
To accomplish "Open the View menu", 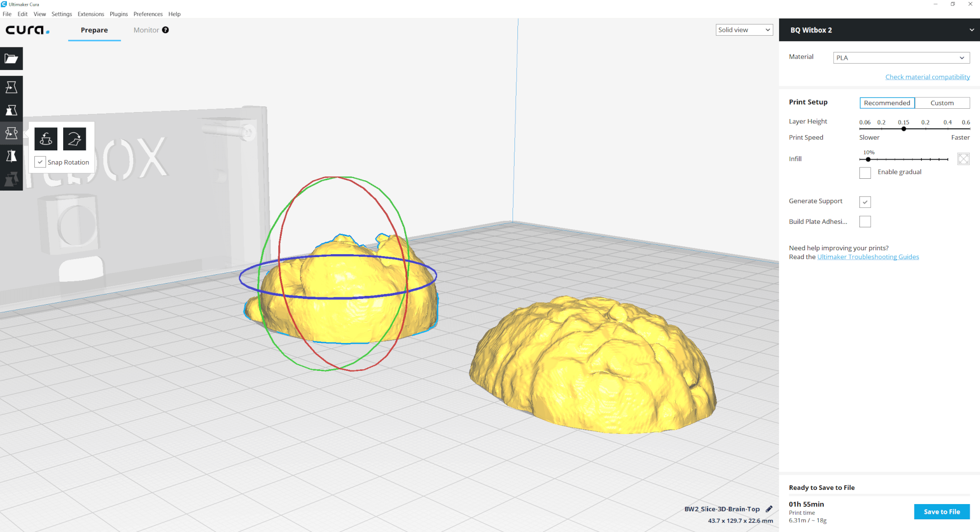I will click(x=40, y=14).
